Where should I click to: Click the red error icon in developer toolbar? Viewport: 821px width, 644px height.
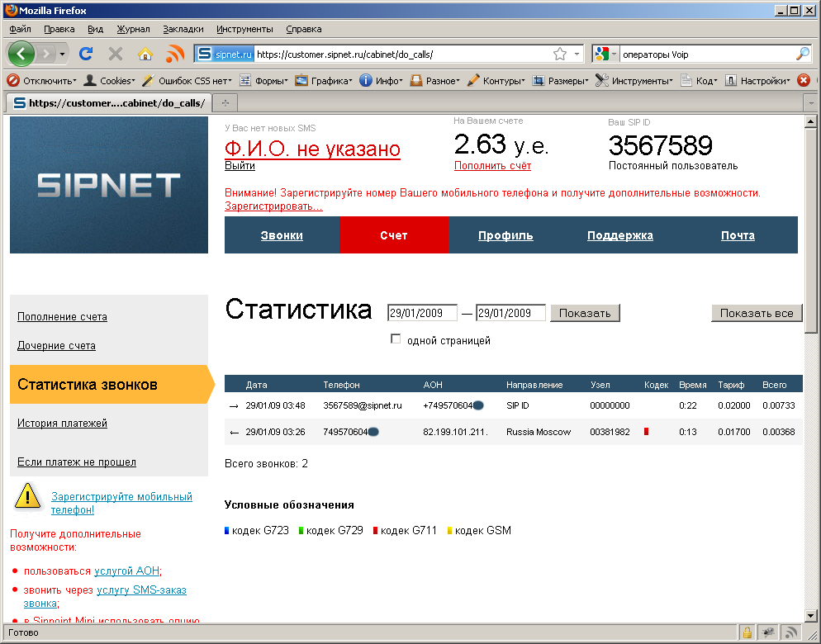[x=803, y=80]
